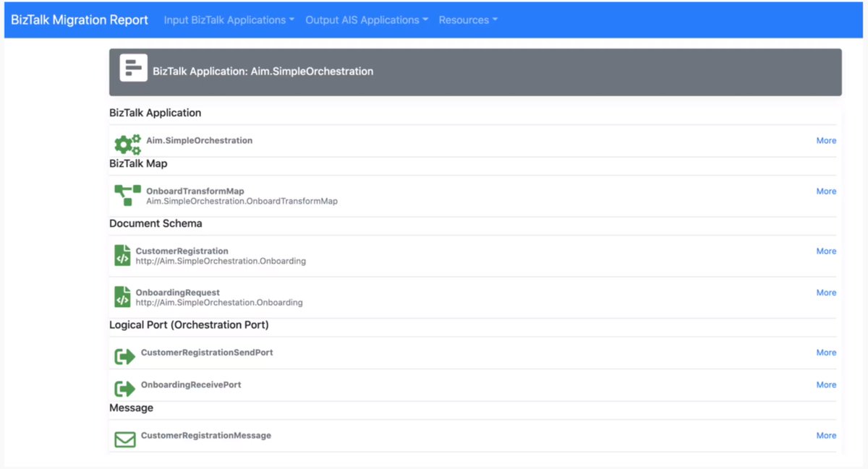Expand the Output AIS Applications menu

click(366, 20)
